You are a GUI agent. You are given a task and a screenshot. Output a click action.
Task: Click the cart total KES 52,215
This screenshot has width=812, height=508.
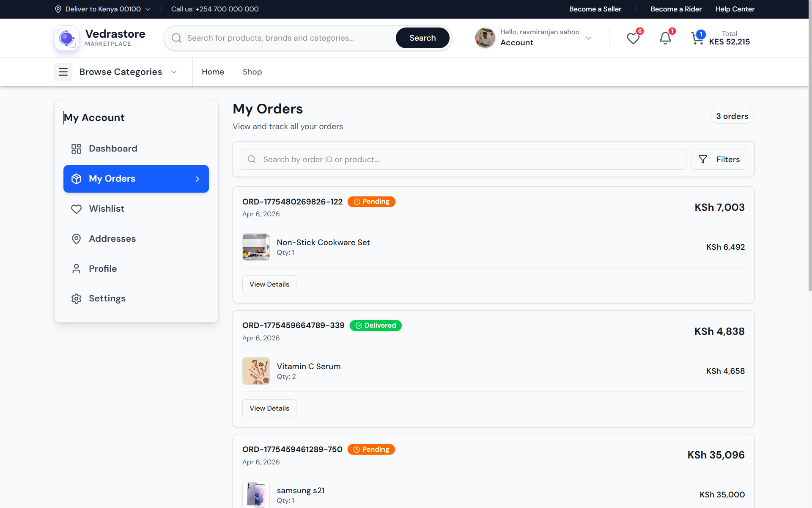[x=729, y=42]
